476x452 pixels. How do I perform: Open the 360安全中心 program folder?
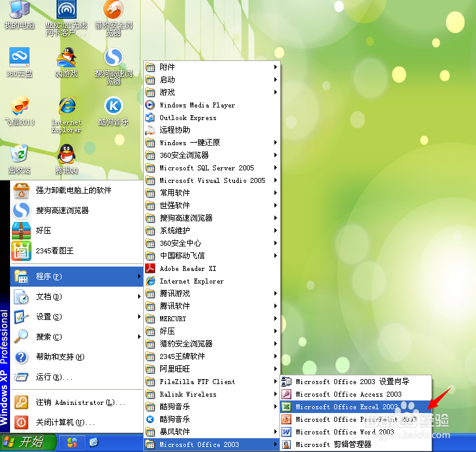click(212, 243)
